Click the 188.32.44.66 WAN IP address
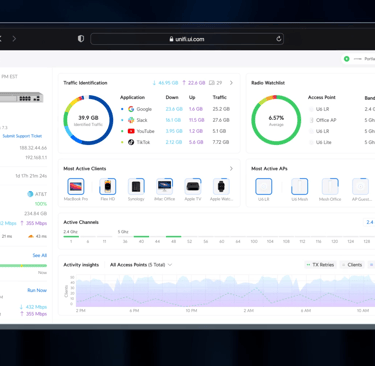Viewport: 375px width, 366px height. [33, 148]
